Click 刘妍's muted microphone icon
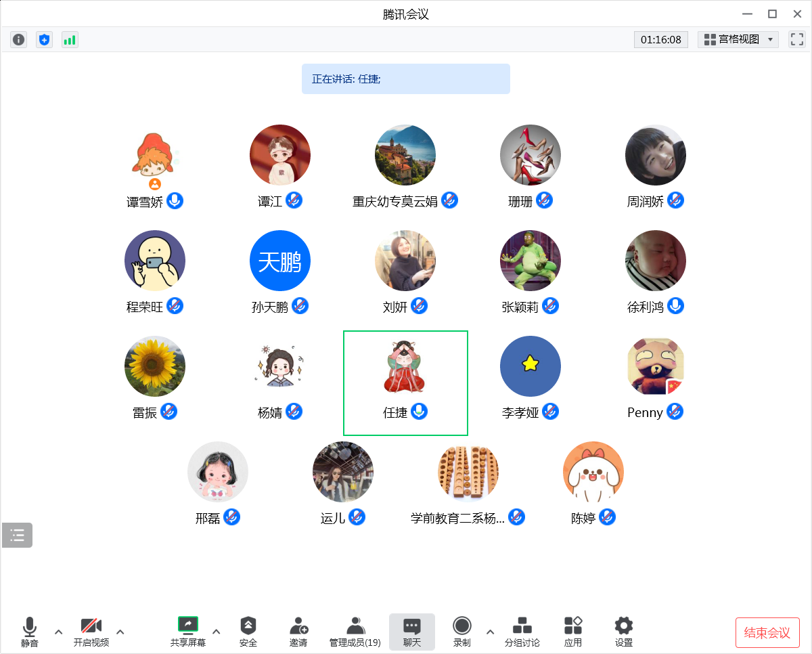 click(420, 306)
